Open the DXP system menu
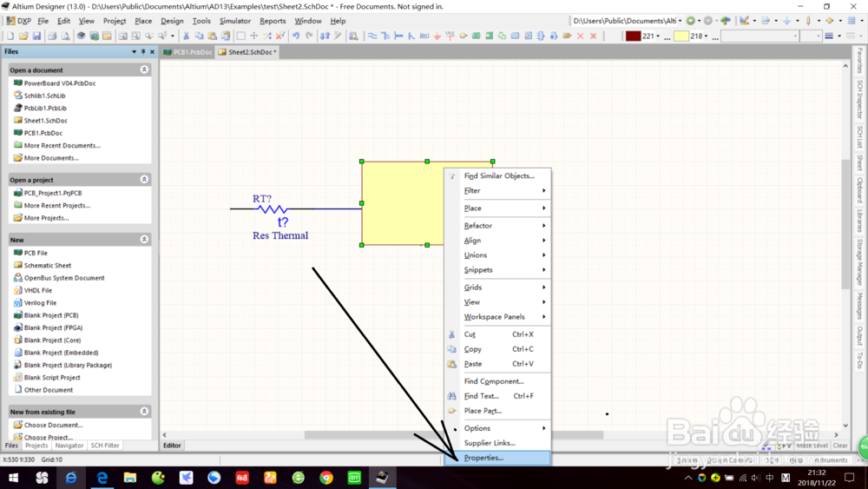This screenshot has width=868, height=489. click(x=19, y=21)
